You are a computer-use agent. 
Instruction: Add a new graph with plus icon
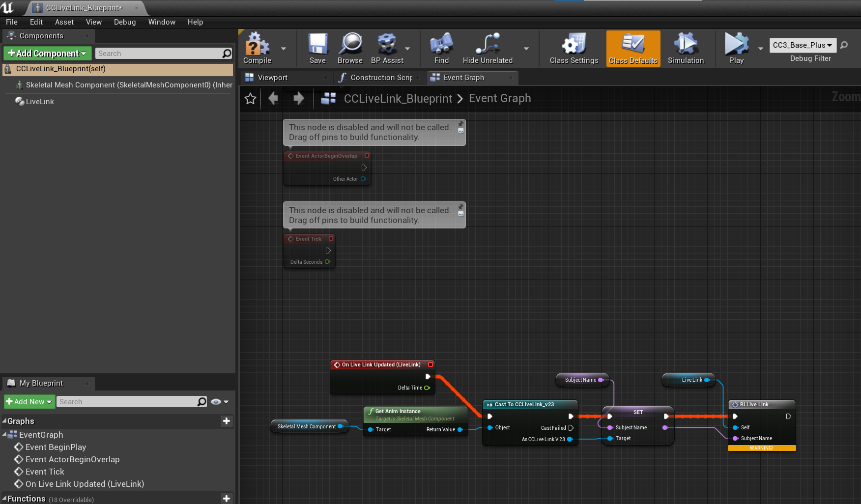pos(227,421)
